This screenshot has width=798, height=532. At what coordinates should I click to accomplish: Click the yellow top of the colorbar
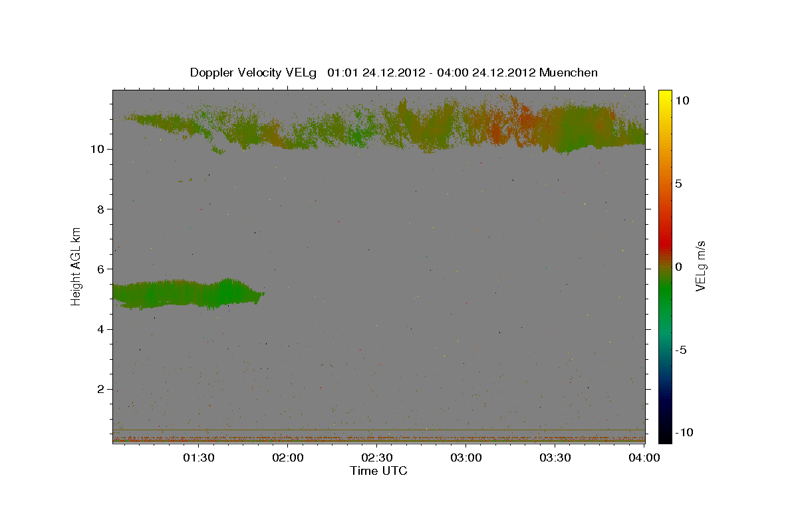(665, 97)
